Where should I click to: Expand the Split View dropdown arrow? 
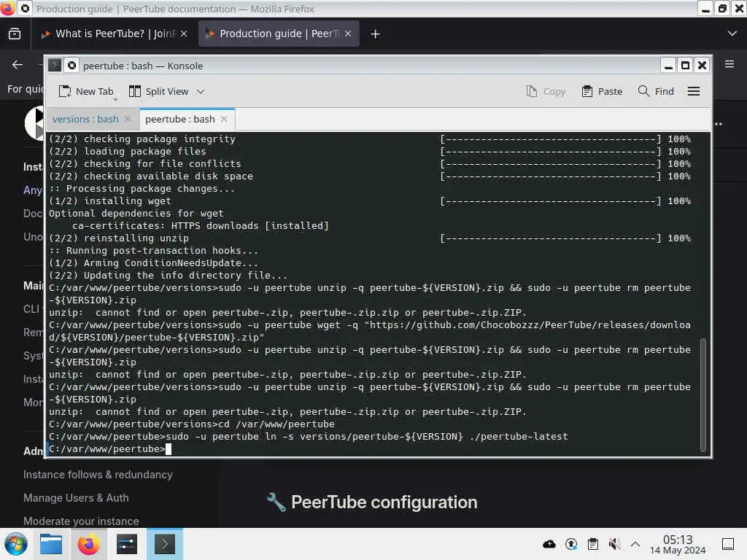click(x=201, y=91)
